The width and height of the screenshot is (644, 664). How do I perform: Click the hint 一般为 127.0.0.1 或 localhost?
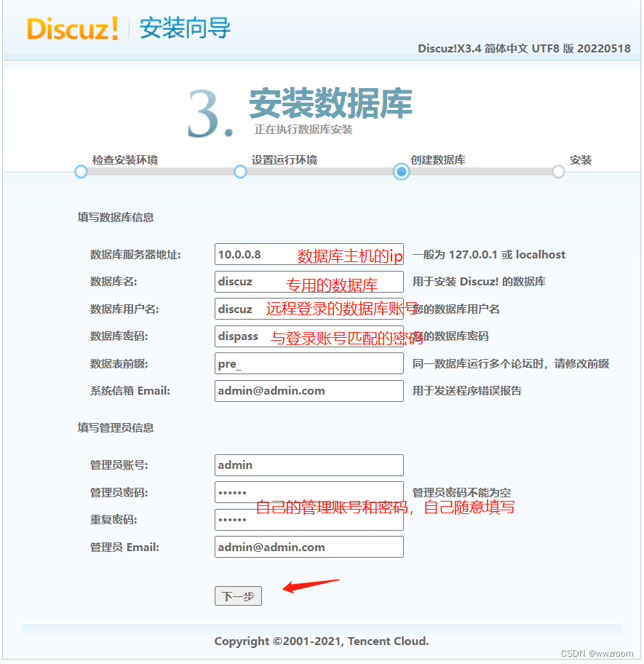pos(489,255)
